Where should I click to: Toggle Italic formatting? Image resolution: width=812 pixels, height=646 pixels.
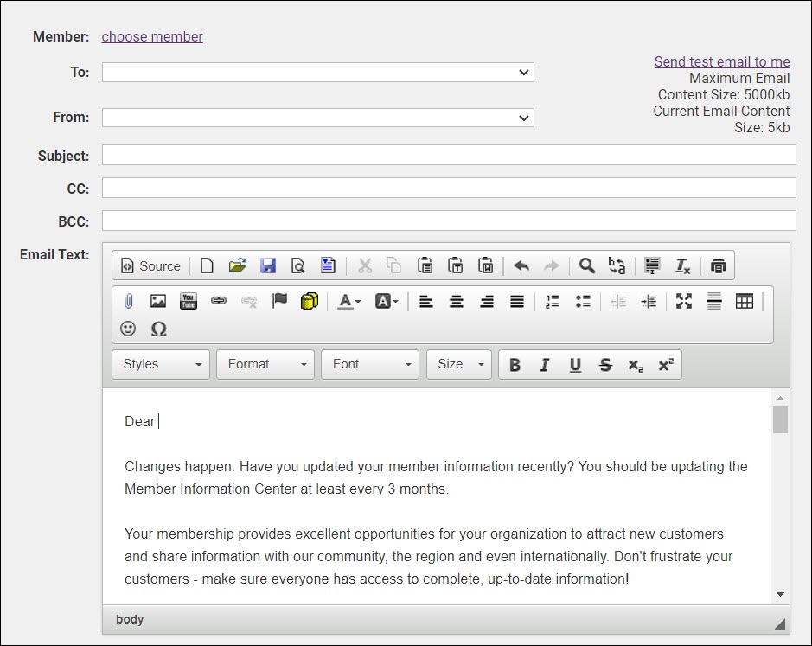545,365
